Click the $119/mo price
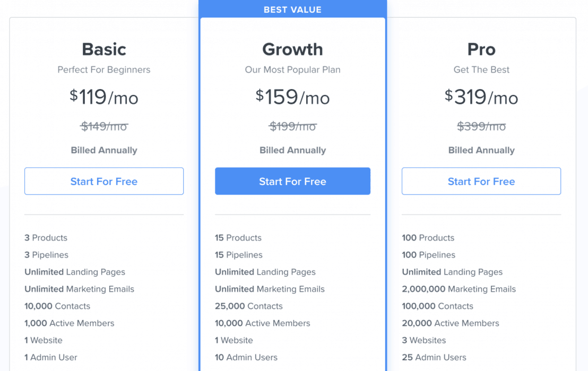This screenshot has width=588, height=371. coord(104,97)
